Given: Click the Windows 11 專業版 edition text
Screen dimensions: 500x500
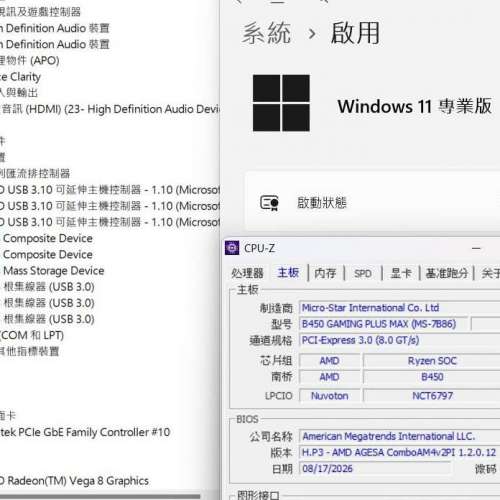Looking at the screenshot, I should coord(415,106).
